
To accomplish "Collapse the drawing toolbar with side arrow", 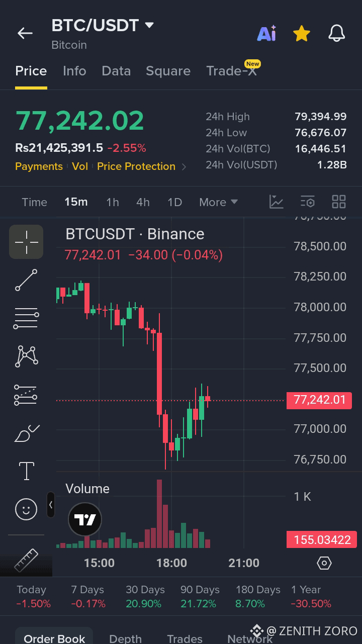I will point(51,505).
